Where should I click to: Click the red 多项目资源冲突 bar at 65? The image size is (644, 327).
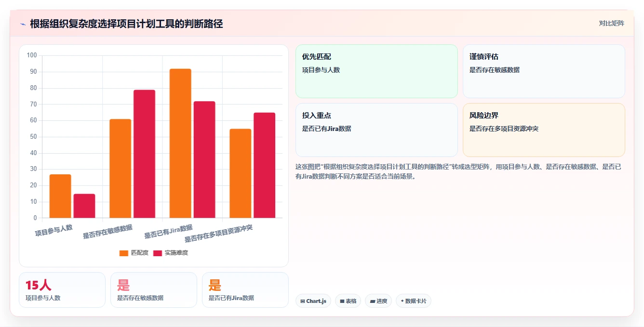264,165
